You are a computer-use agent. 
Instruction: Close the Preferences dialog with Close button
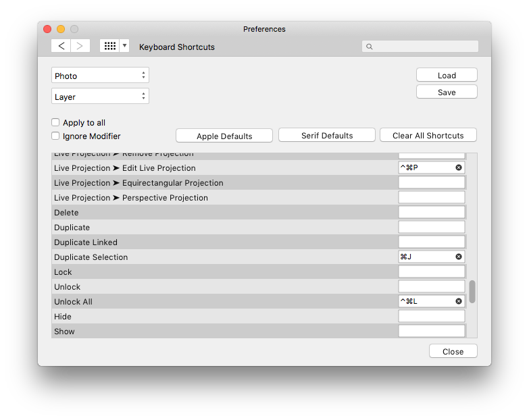click(453, 351)
